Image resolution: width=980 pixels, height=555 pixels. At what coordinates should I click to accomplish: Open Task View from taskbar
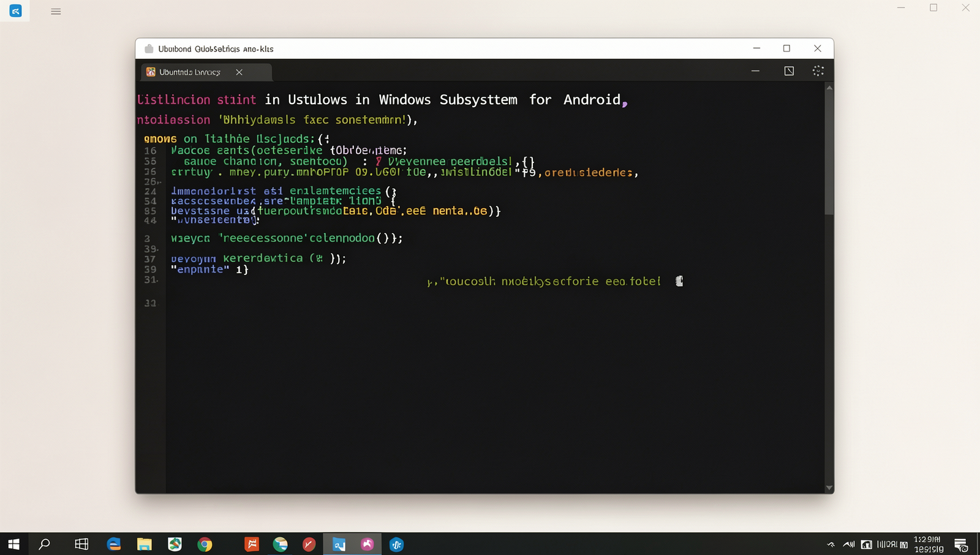[81, 544]
